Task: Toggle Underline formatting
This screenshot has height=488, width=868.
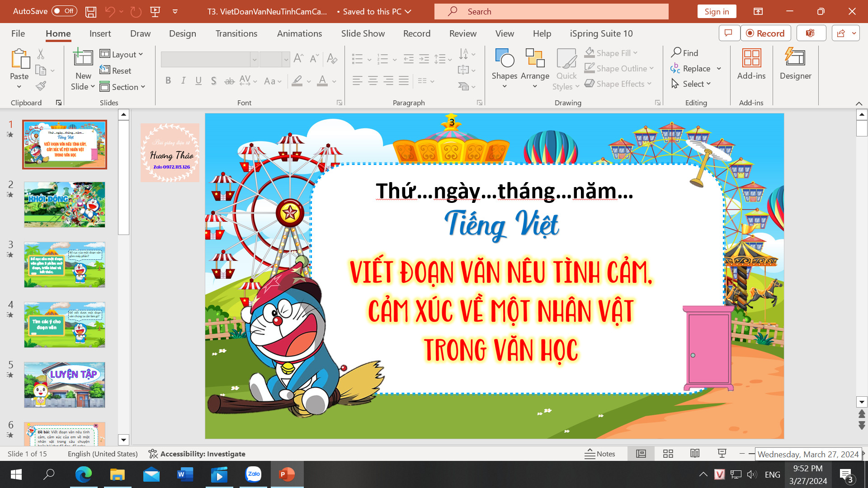Action: 198,81
